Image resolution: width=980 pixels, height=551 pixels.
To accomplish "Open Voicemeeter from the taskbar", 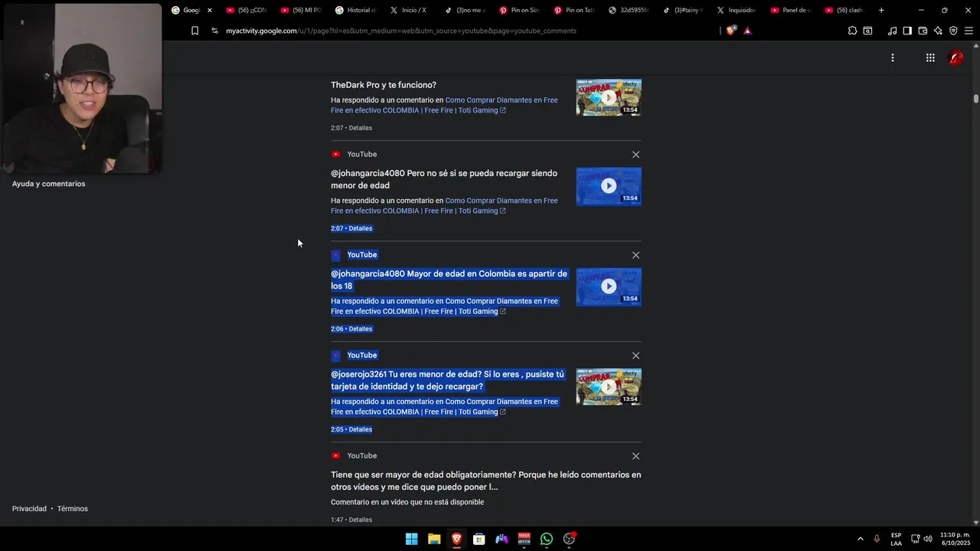I will click(524, 539).
